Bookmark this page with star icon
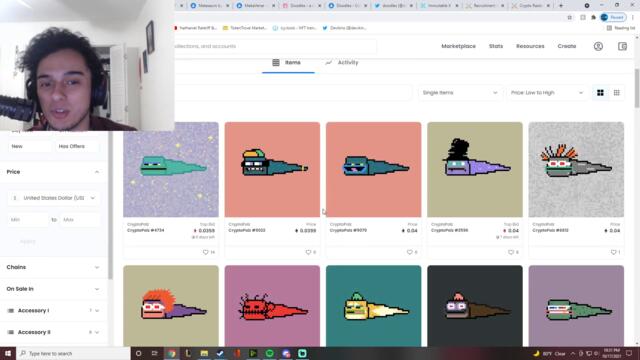640x360 pixels. (x=569, y=18)
